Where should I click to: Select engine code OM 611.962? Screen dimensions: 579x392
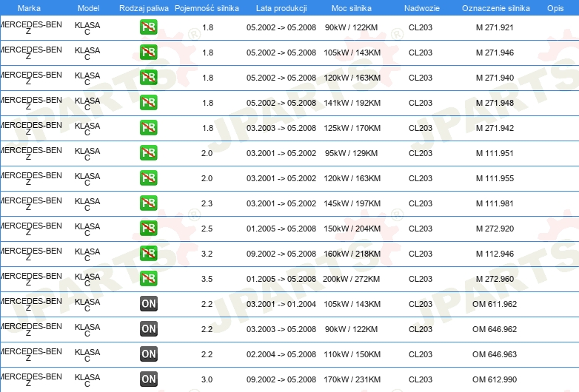495,304
